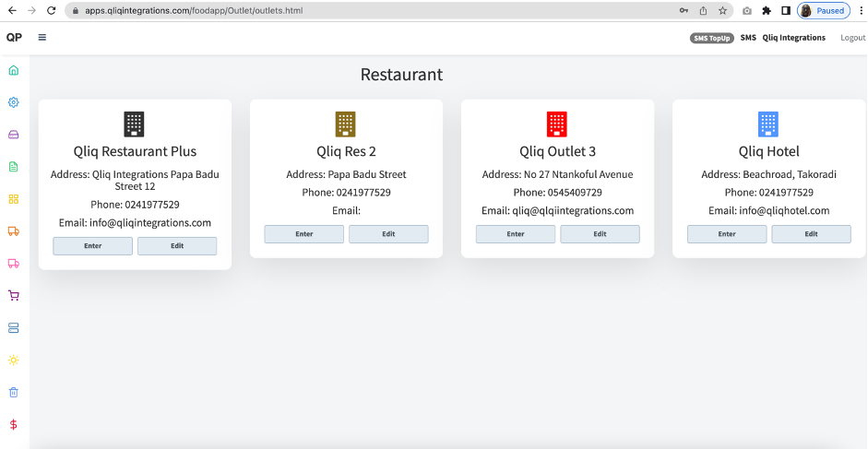Open the green document icon in sidebar
This screenshot has height=449, width=868.
(x=14, y=167)
